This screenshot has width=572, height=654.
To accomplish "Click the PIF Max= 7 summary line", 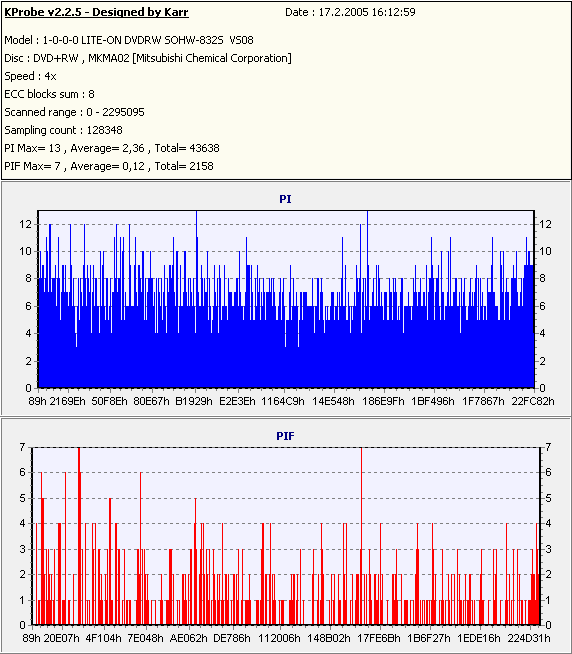I will [x=109, y=166].
